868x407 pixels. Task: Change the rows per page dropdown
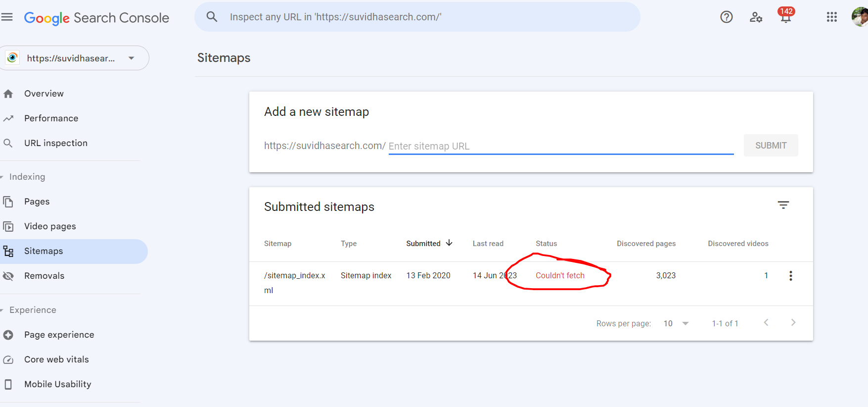click(676, 323)
